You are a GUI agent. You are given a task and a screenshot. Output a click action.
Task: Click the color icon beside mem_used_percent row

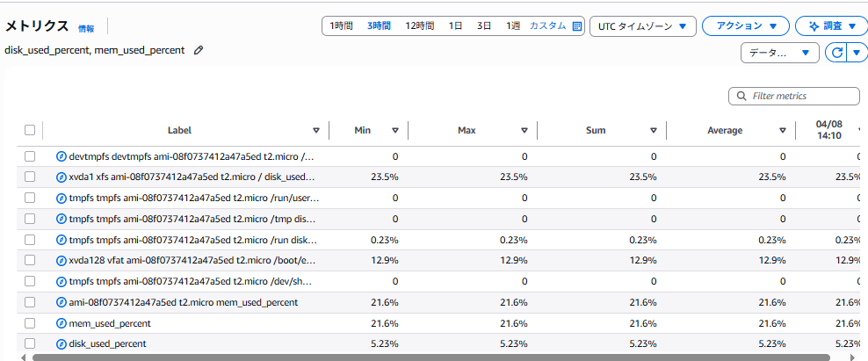(x=61, y=323)
